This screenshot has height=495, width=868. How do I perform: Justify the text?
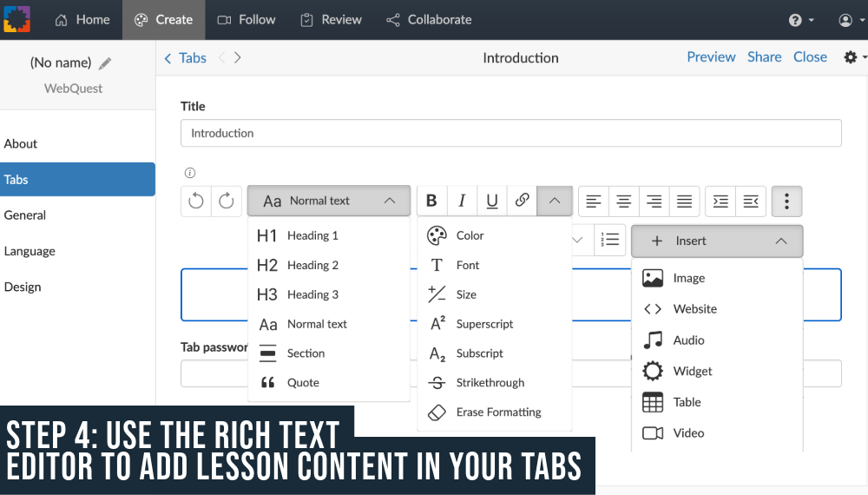click(684, 201)
